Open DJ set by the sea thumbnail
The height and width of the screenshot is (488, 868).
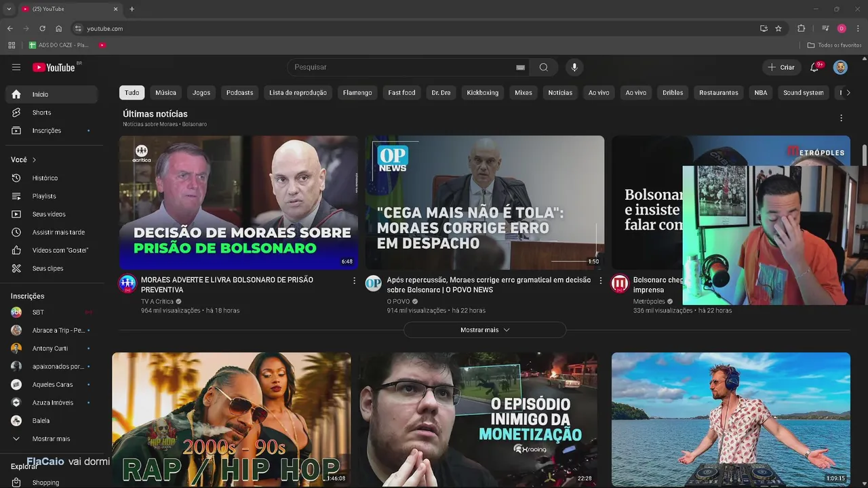click(x=731, y=419)
